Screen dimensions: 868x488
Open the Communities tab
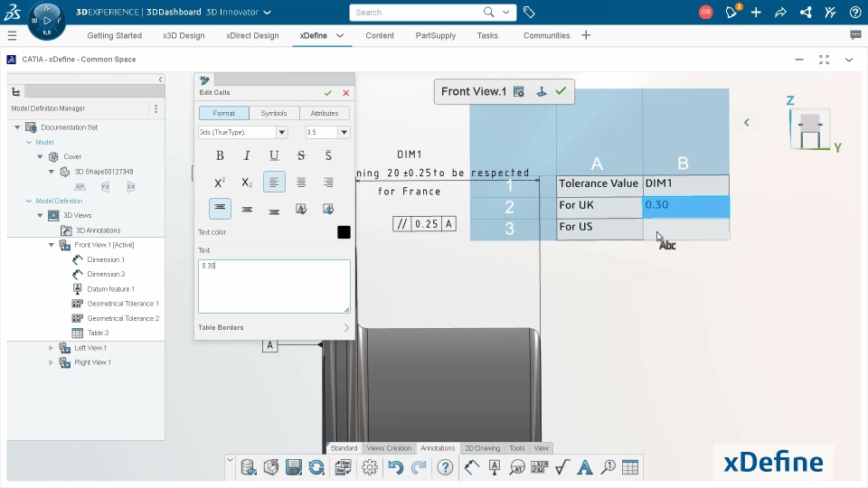(546, 35)
